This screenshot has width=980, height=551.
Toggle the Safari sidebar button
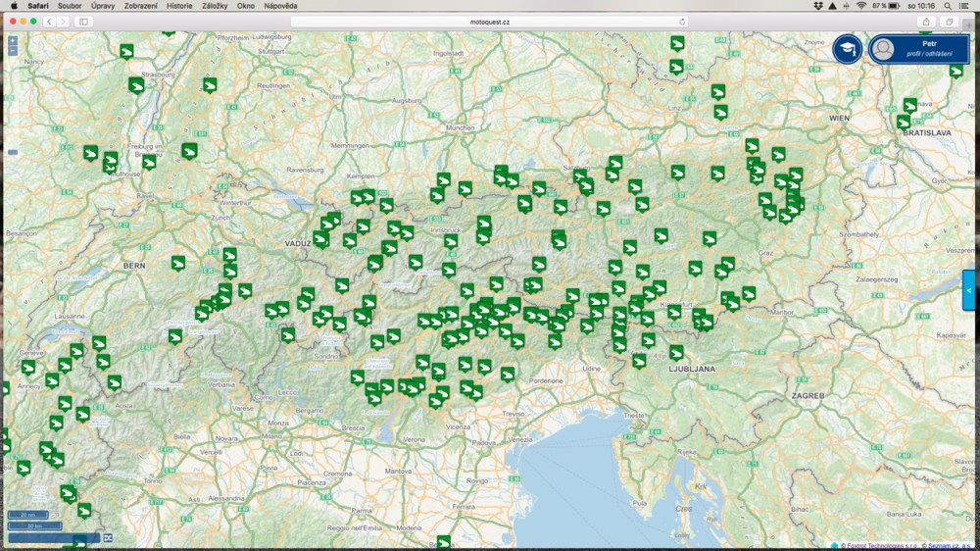click(83, 21)
